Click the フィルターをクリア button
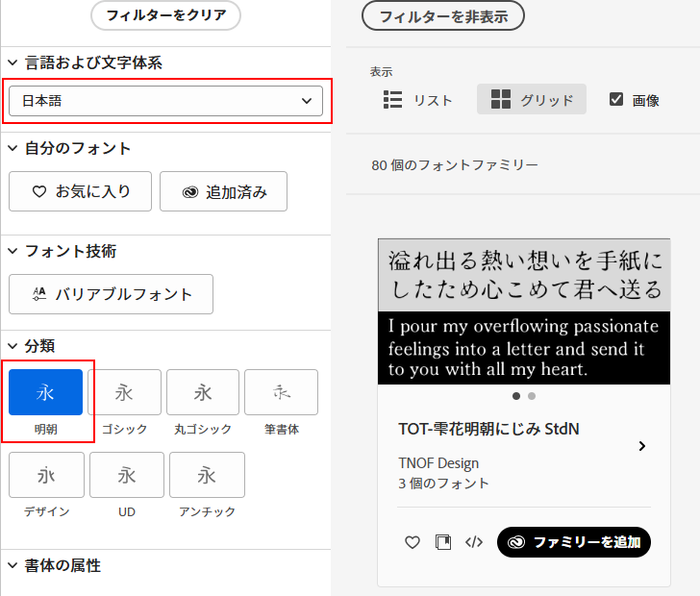 click(x=165, y=15)
